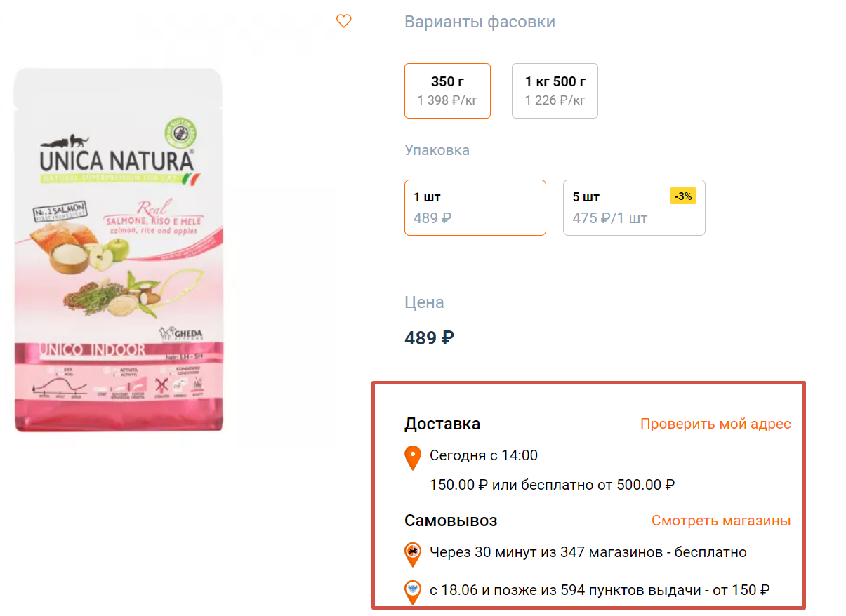Image resolution: width=846 pixels, height=616 pixels.
Task: Expand the Доставка details block
Action: pyautogui.click(x=442, y=424)
